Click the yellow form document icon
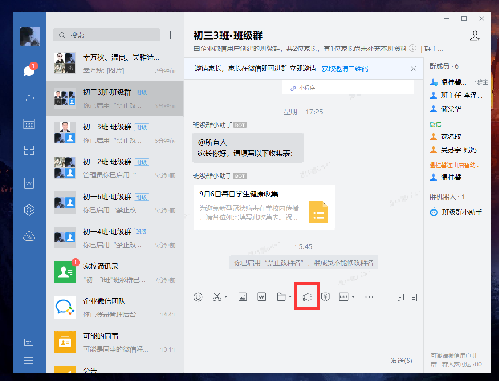This screenshot has width=500, height=381. pos(318,212)
